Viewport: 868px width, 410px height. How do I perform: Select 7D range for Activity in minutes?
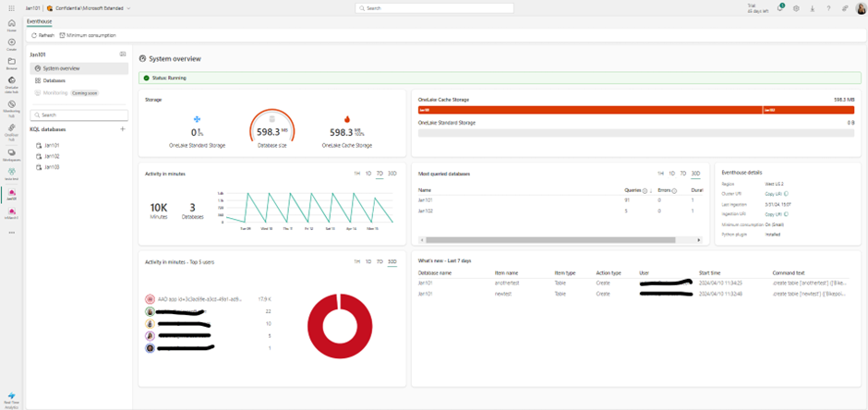tap(380, 174)
